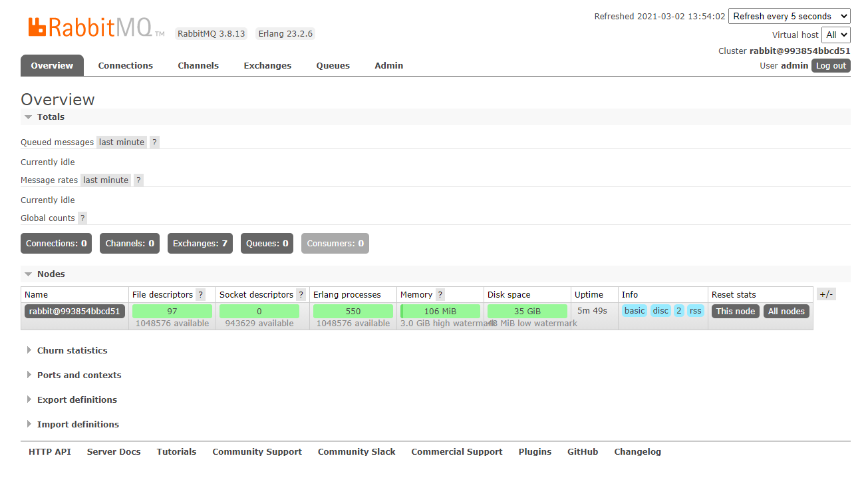Click the RabbitMQ 3.8.13 version badge
Screen dimensions: 868x488
coord(212,33)
